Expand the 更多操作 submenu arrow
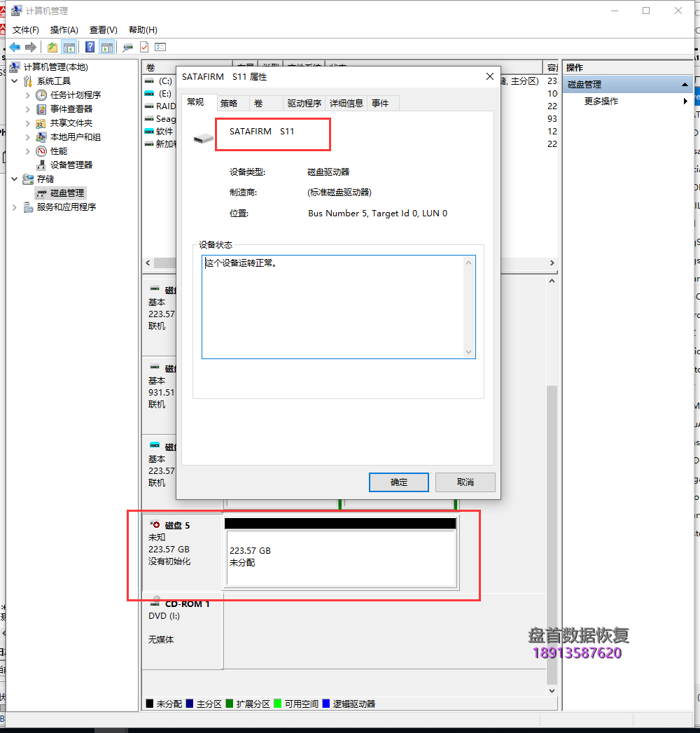 (x=685, y=101)
